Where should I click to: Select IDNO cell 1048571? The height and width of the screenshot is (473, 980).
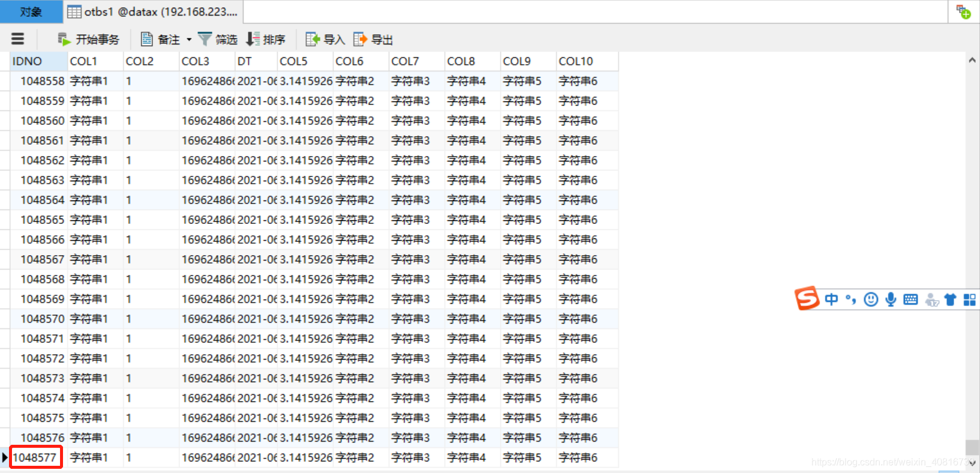38,339
